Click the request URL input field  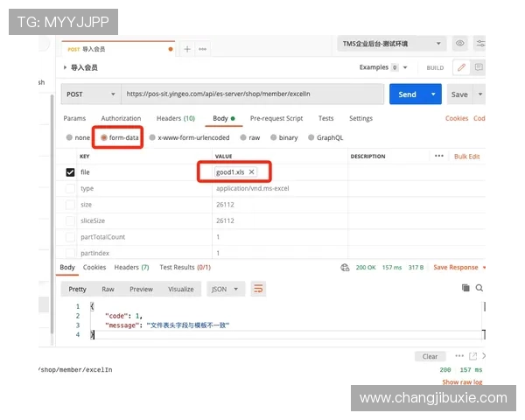[253, 94]
